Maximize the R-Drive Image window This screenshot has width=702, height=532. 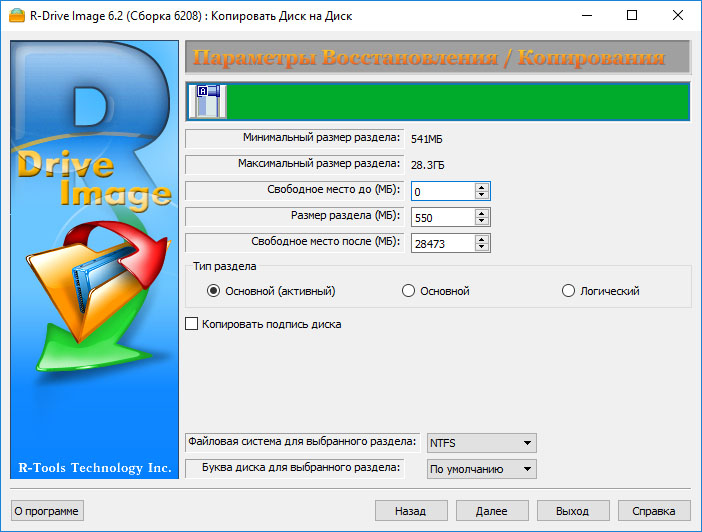tap(632, 16)
